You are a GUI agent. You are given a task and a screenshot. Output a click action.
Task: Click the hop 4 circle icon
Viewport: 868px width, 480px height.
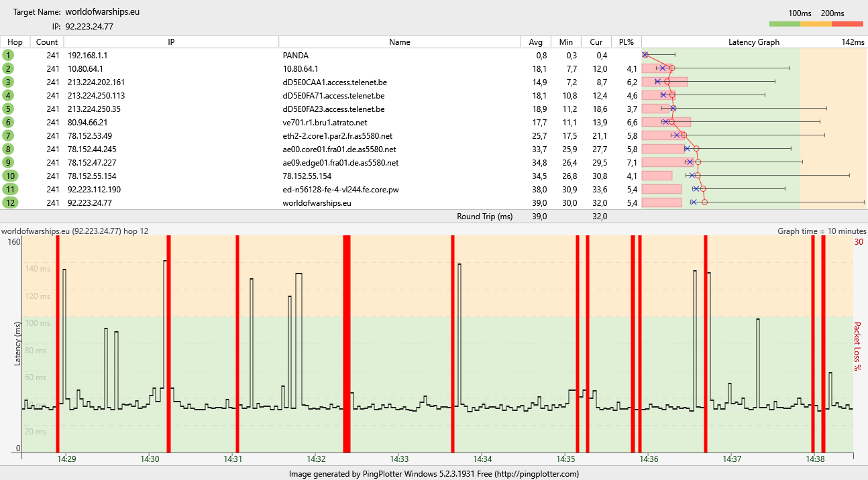tap(9, 96)
